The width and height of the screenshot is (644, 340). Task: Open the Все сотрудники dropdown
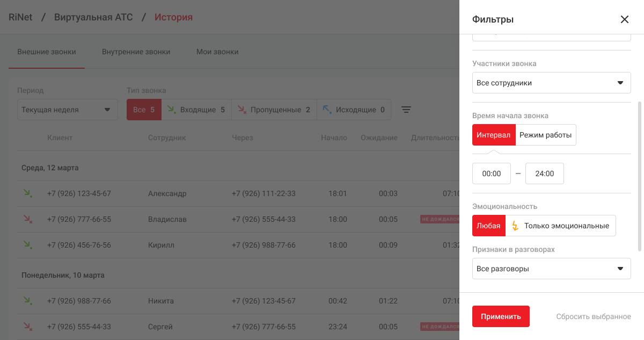[552, 83]
